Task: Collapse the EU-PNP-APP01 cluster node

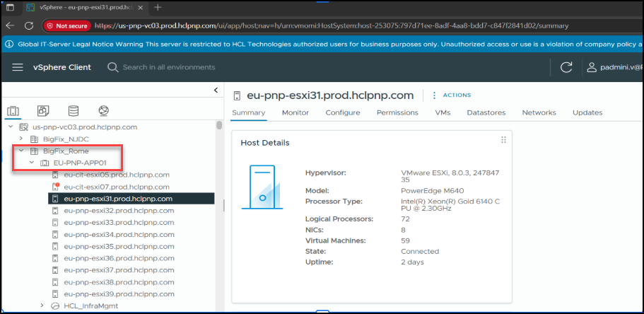Action: click(x=32, y=163)
